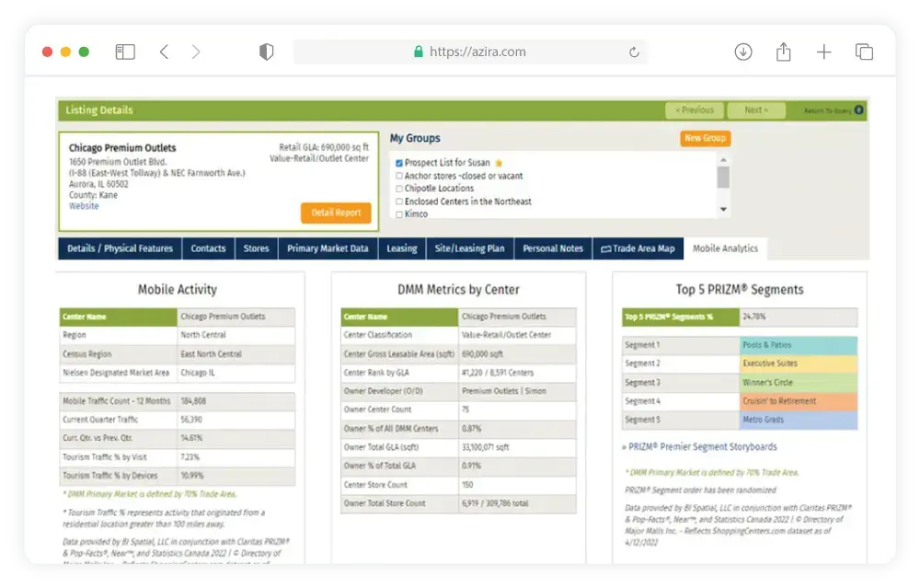
Task: Click the New Group button
Action: coord(706,138)
